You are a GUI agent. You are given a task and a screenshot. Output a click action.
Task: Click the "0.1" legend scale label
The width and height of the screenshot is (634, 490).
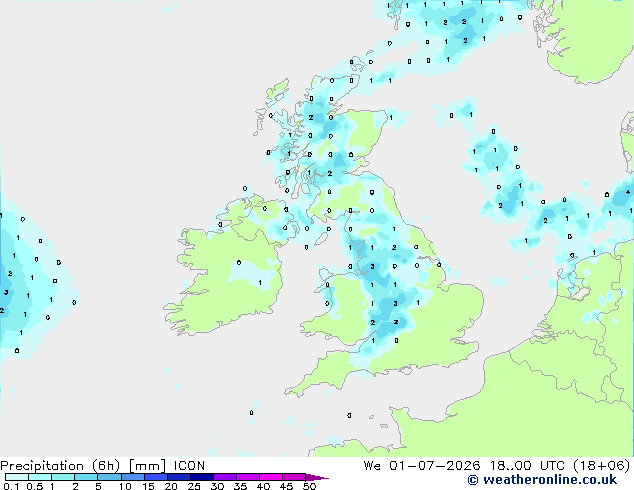[11, 486]
